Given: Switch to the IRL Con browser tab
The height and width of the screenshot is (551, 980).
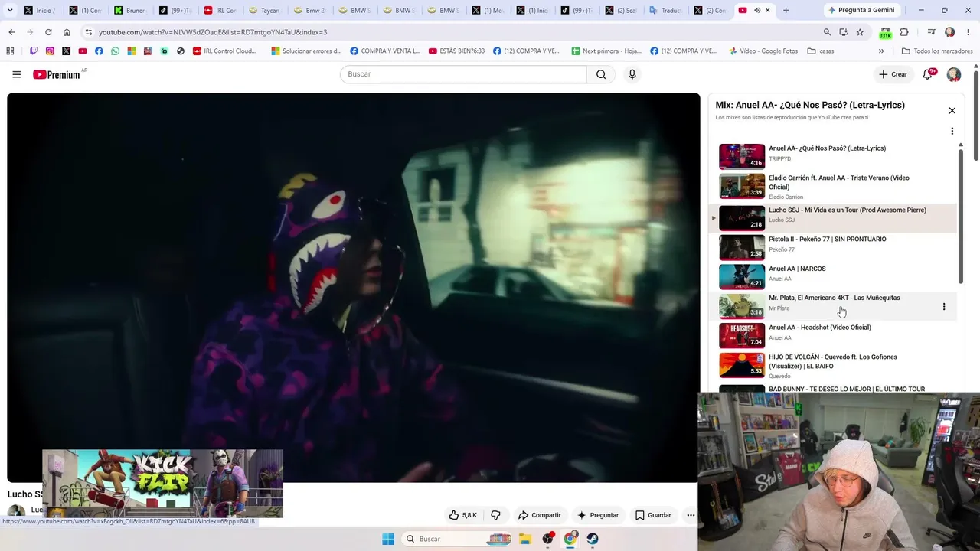Looking at the screenshot, I should (x=220, y=11).
